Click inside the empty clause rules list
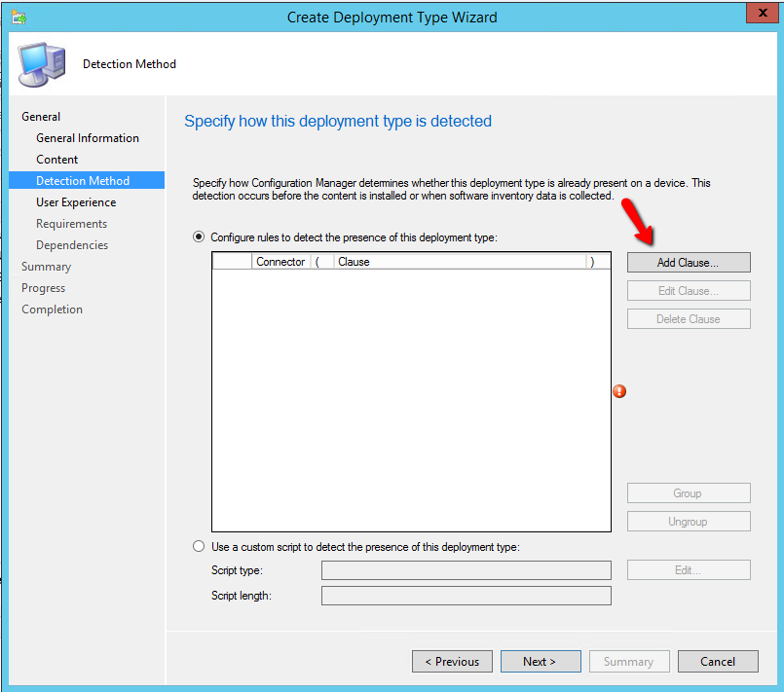This screenshot has width=784, height=692. point(411,399)
